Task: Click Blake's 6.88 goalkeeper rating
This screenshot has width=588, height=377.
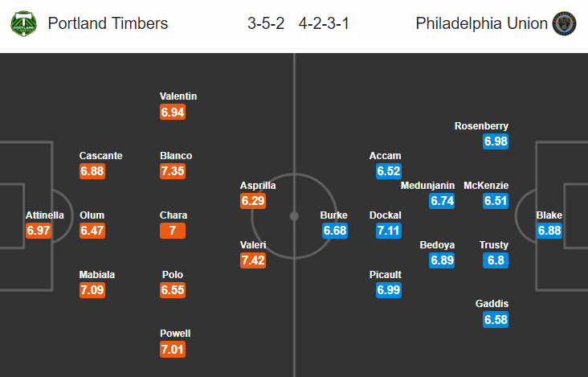Action: (549, 231)
